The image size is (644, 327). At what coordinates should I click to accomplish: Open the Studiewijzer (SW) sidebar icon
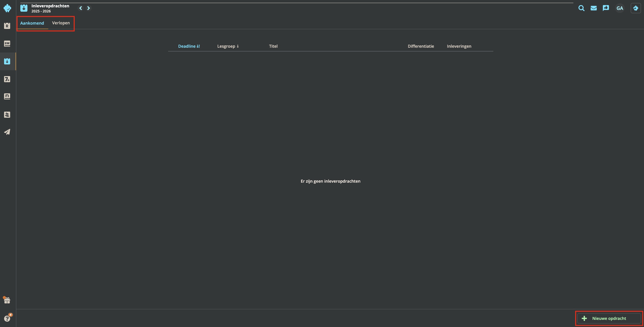tap(7, 43)
